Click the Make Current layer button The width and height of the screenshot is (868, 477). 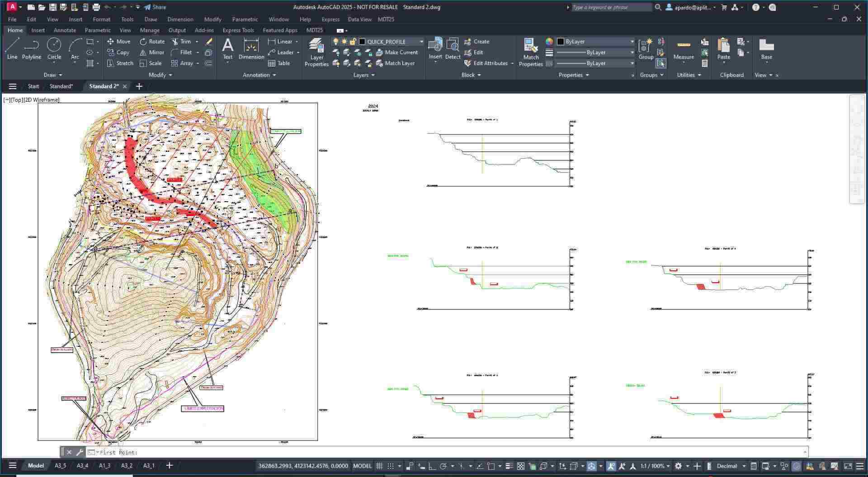point(397,52)
